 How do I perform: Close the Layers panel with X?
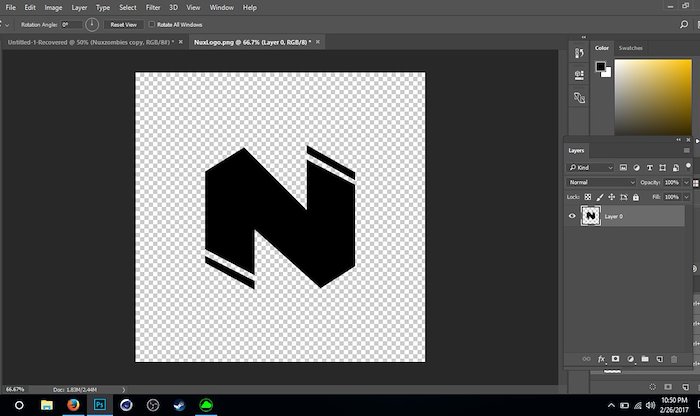point(688,140)
